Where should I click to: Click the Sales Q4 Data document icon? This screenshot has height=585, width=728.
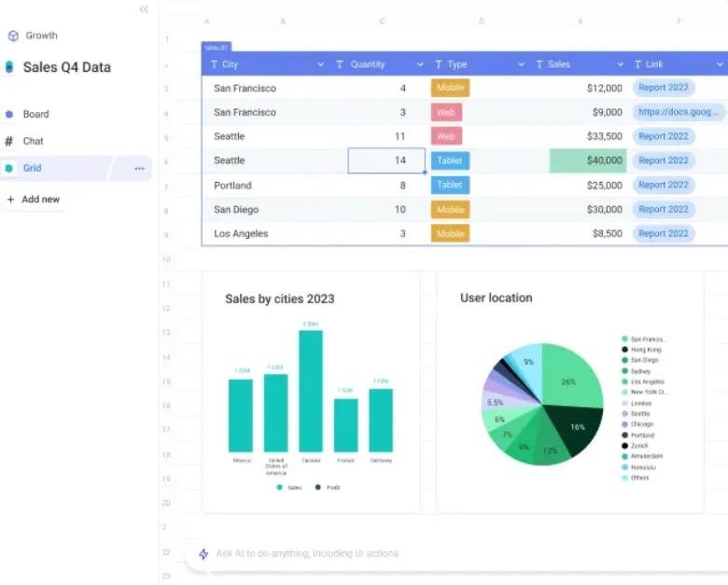8,67
